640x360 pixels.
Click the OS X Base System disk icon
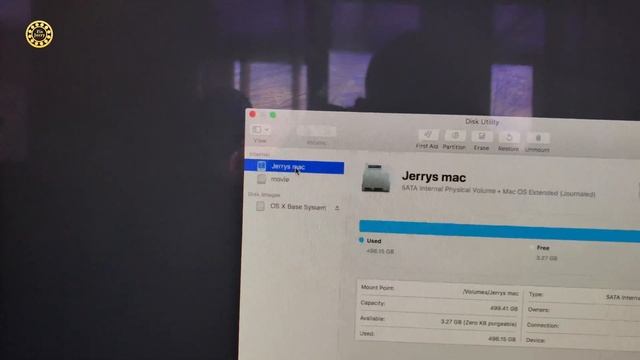point(260,206)
